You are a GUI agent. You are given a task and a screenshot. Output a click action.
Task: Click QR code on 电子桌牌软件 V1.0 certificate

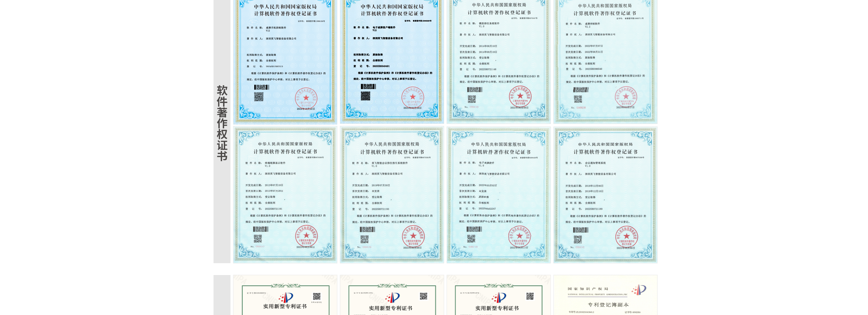[x=471, y=239]
